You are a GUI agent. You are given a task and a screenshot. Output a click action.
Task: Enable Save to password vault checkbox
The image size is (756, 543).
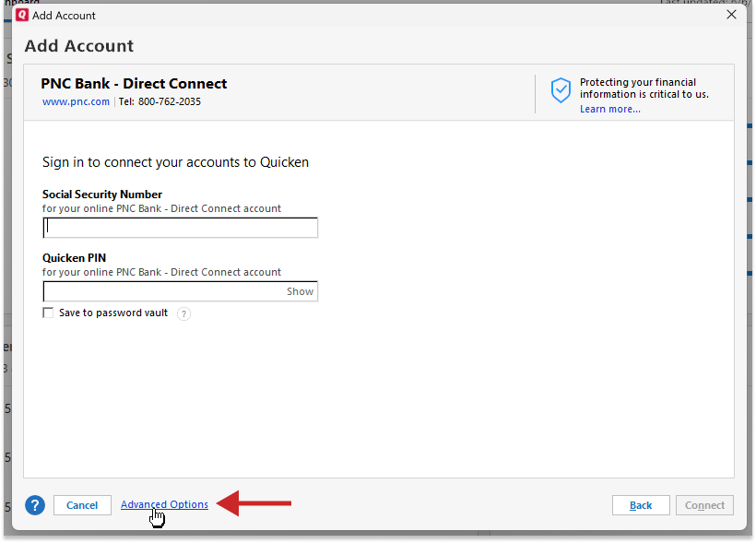[x=48, y=313]
